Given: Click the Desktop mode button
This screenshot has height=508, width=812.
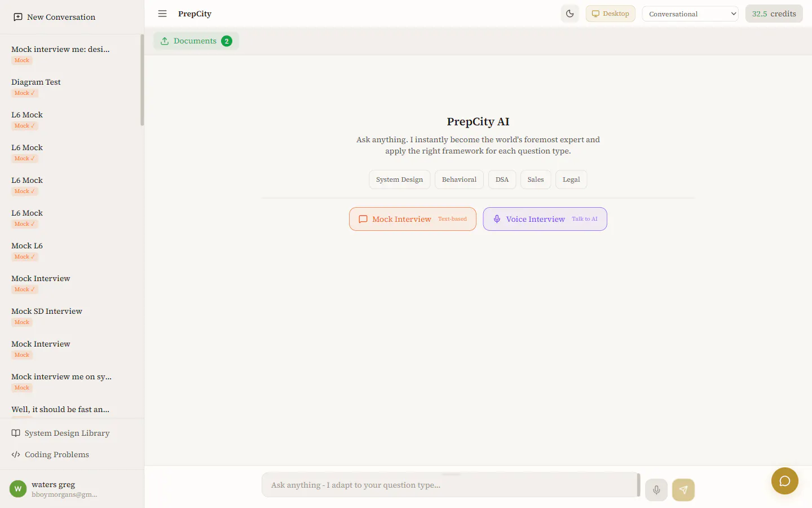Looking at the screenshot, I should (x=610, y=14).
